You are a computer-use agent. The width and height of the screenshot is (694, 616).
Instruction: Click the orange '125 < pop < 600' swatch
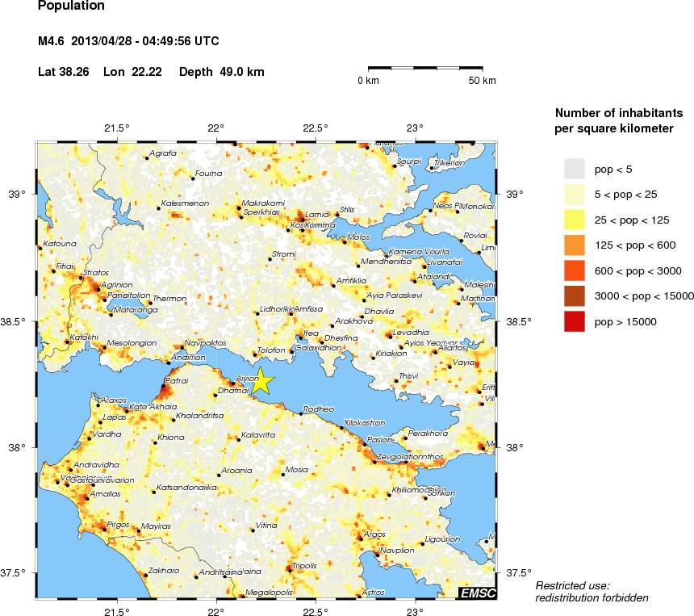[574, 245]
